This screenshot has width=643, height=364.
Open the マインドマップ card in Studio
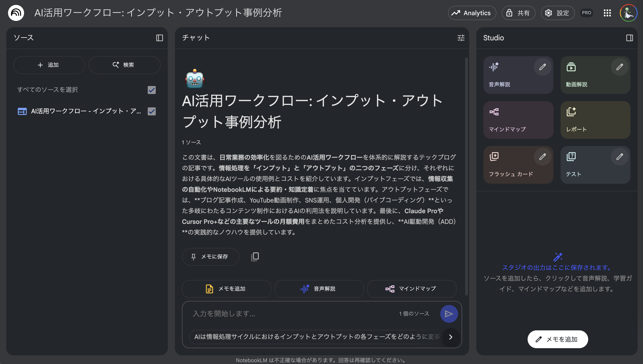click(518, 120)
